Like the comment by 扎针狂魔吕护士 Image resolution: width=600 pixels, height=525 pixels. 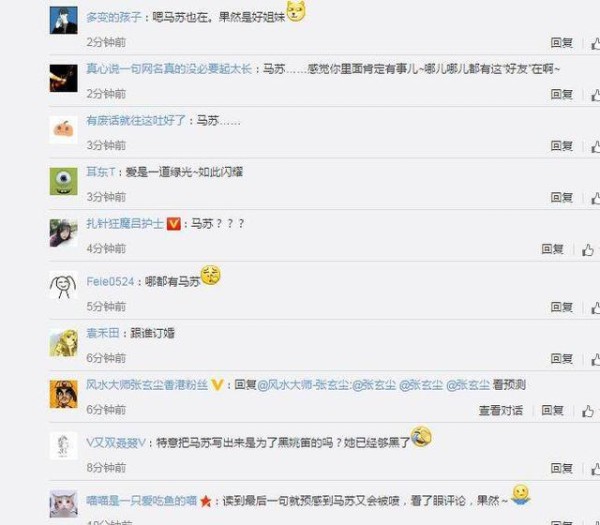(x=588, y=250)
